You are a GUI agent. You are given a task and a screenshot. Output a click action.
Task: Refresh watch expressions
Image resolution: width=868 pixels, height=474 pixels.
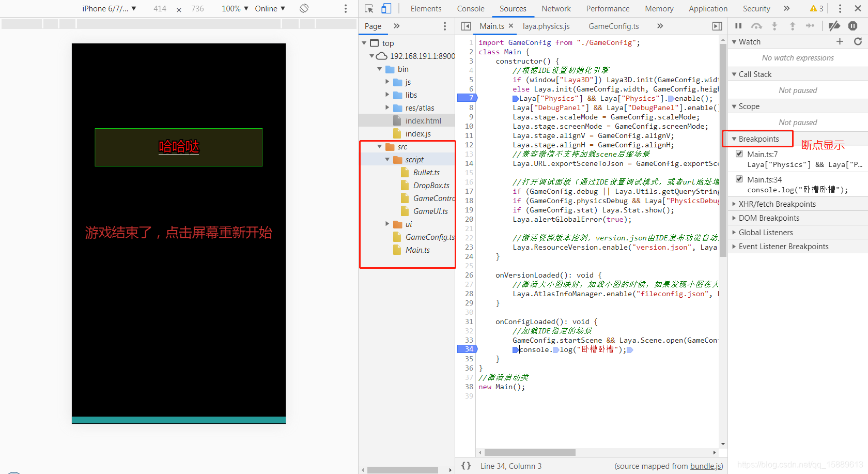pos(858,41)
